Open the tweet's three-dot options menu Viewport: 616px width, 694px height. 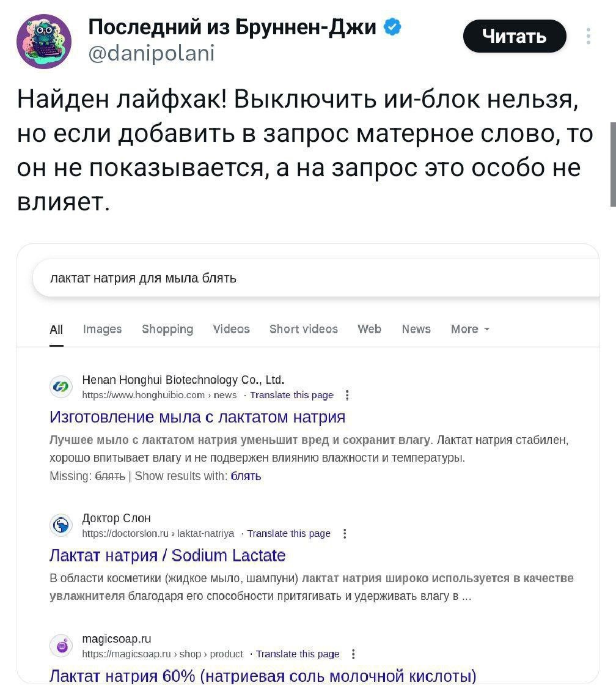point(588,36)
